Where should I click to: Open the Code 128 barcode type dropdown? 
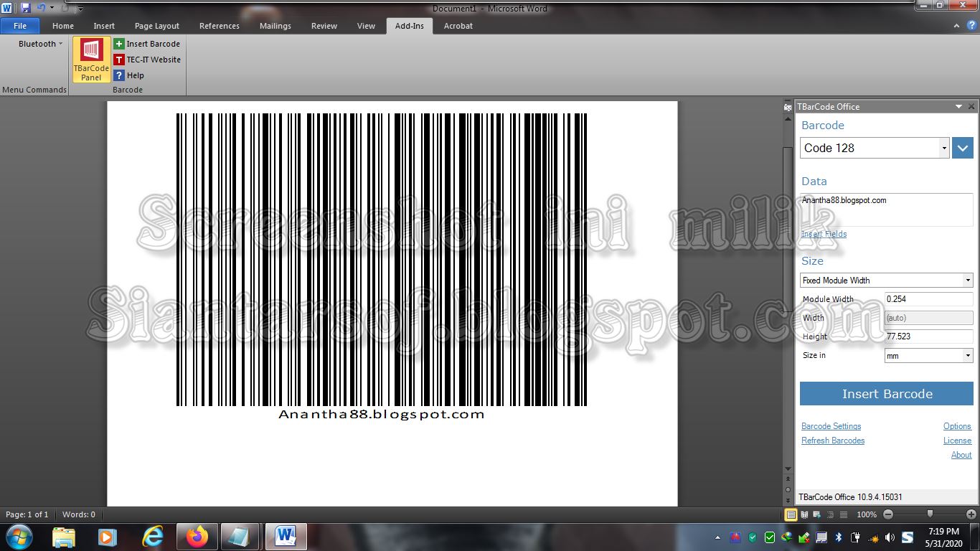pos(944,148)
